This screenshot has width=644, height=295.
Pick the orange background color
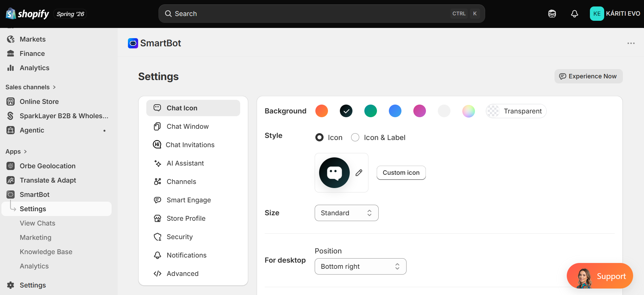click(321, 111)
